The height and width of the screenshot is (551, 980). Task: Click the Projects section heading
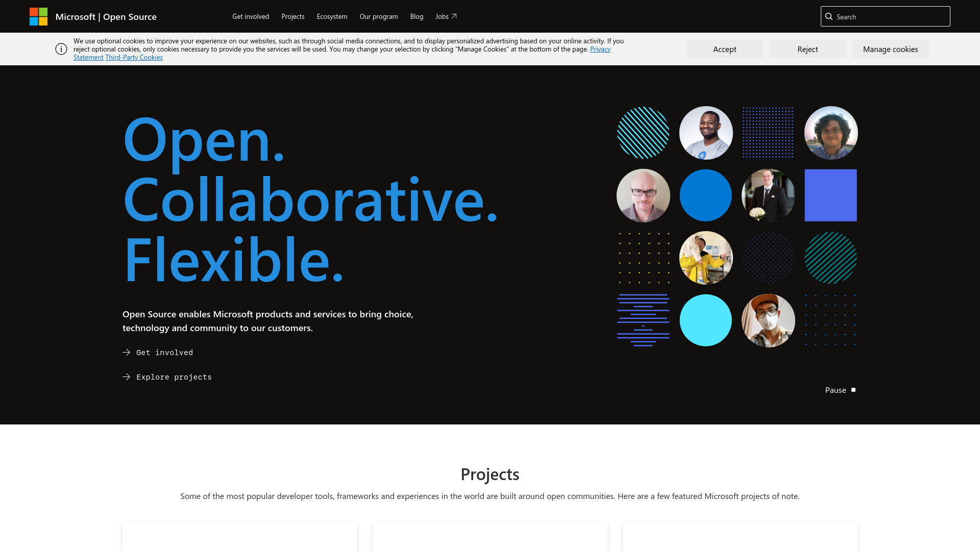click(490, 474)
